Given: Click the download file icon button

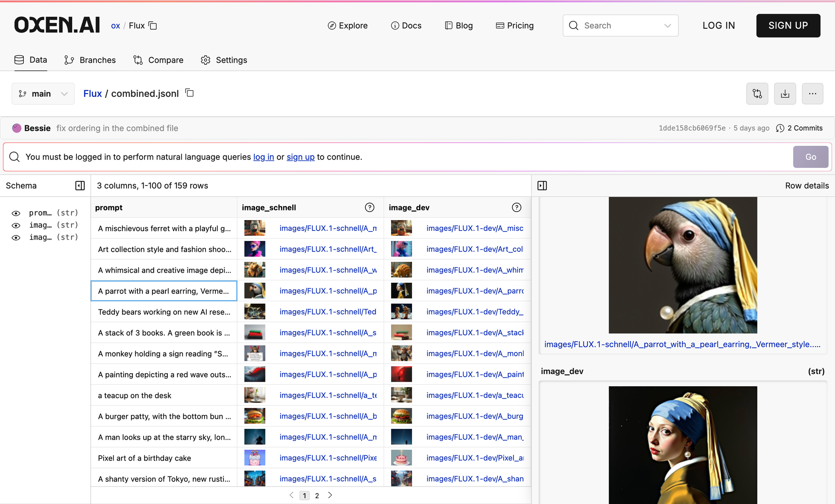Looking at the screenshot, I should coord(785,94).
